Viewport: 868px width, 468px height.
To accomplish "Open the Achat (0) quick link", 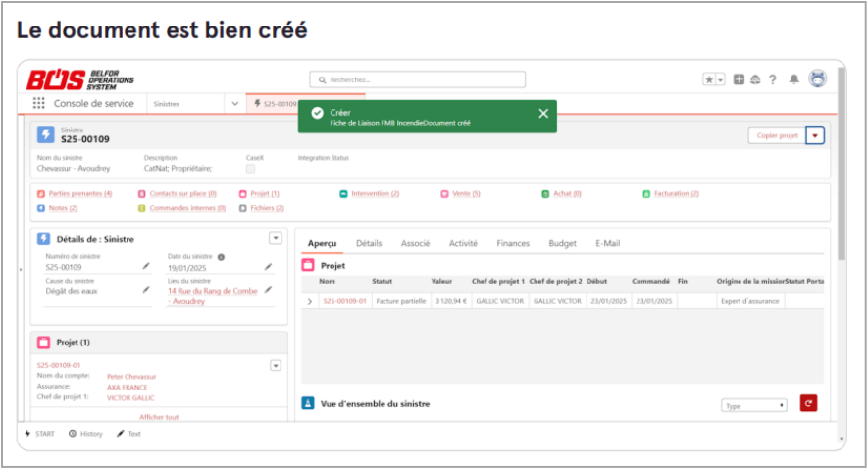I will point(568,194).
